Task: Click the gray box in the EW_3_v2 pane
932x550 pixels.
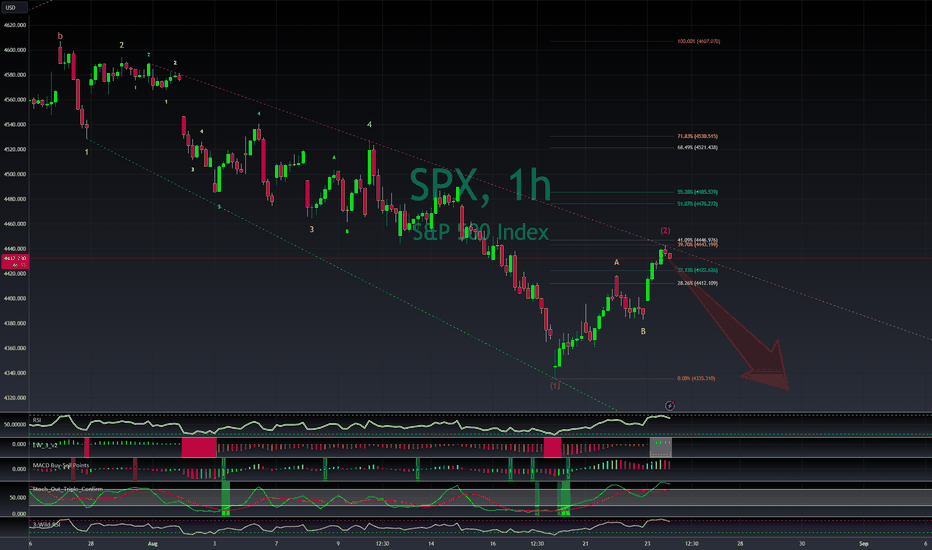Action: [x=660, y=447]
